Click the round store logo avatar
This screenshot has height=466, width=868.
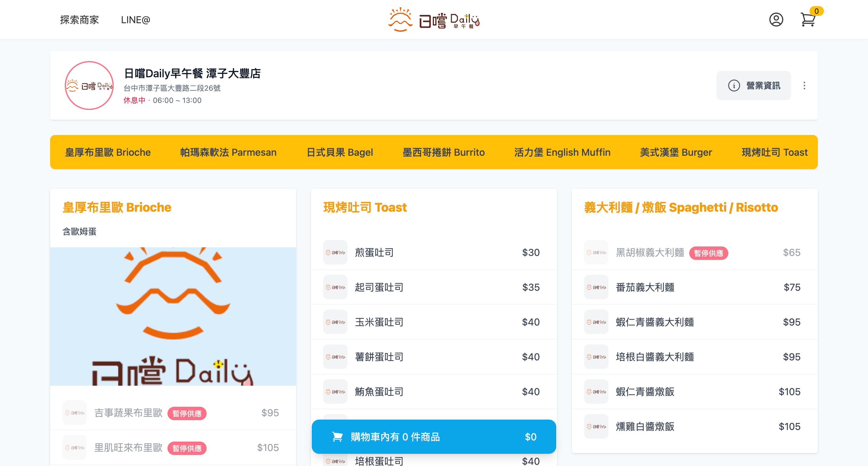click(89, 86)
